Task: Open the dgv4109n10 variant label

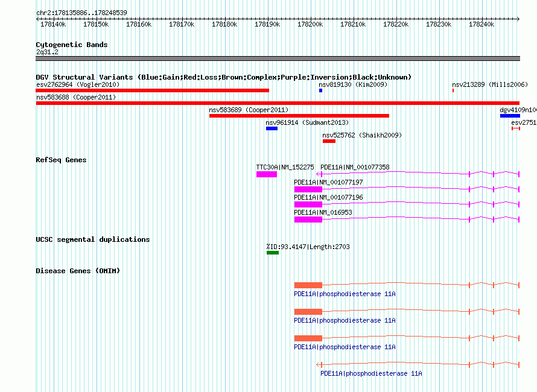Action: point(518,110)
